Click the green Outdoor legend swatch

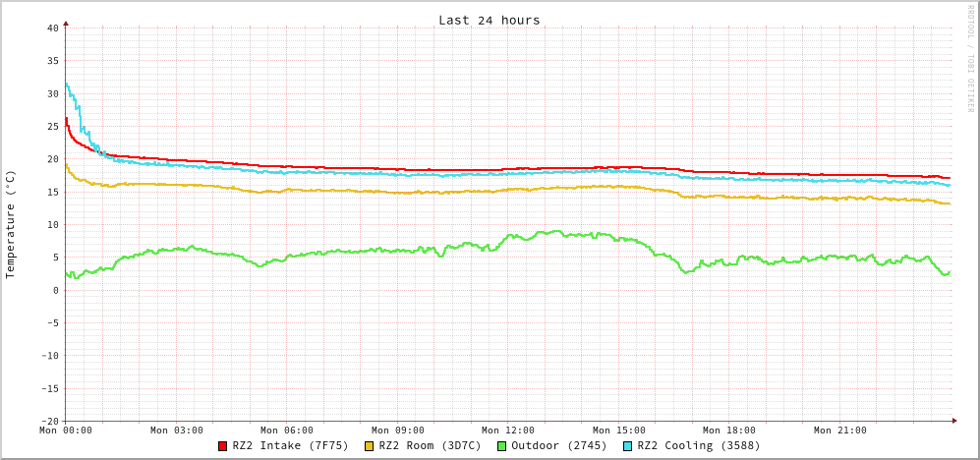point(501,446)
